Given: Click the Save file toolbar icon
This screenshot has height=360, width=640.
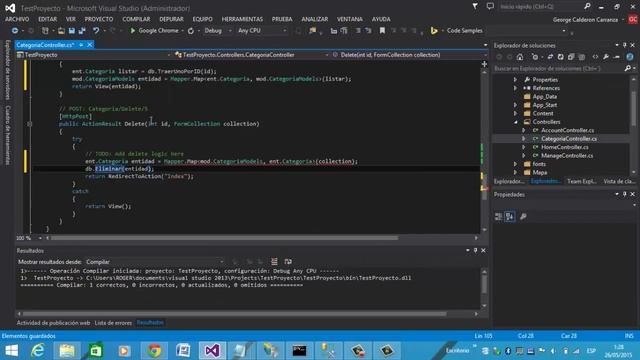Looking at the screenshot, I should (71, 31).
